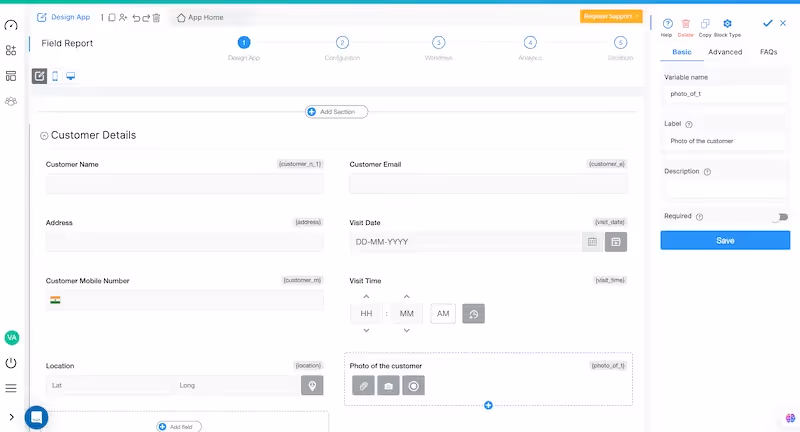This screenshot has width=800, height=432.
Task: Increase the Visit Time minutes
Action: (406, 296)
